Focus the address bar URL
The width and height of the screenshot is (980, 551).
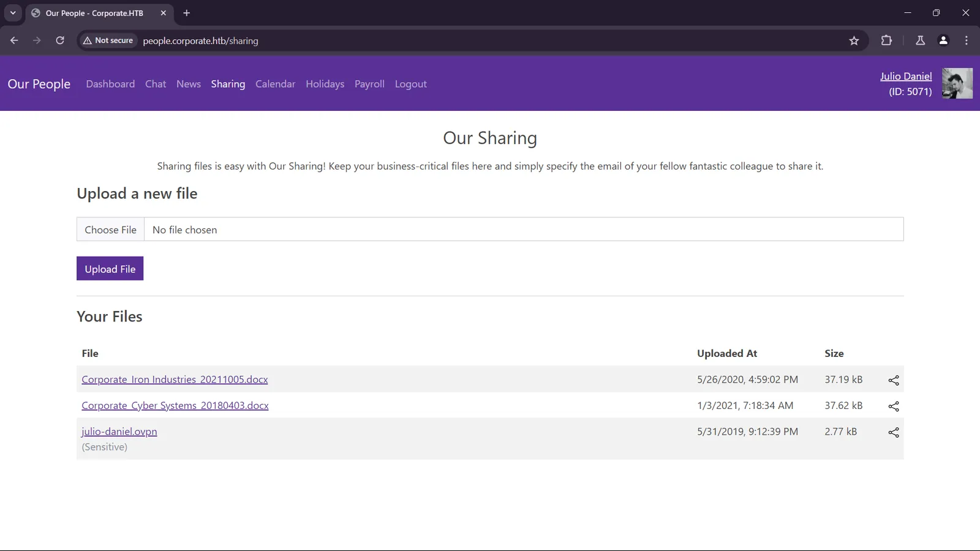click(x=200, y=40)
